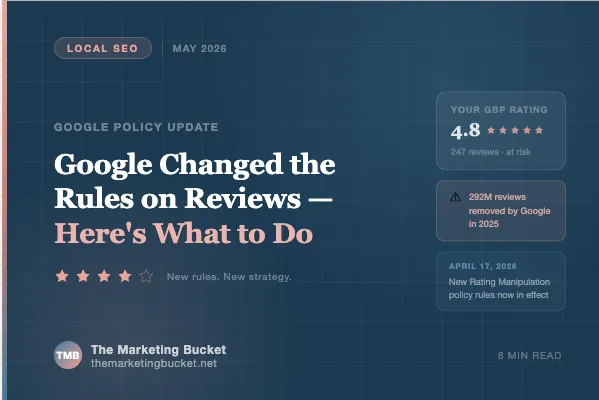599x400 pixels.
Task: Click 'New Rating Manipulation' text
Action: pyautogui.click(x=499, y=282)
